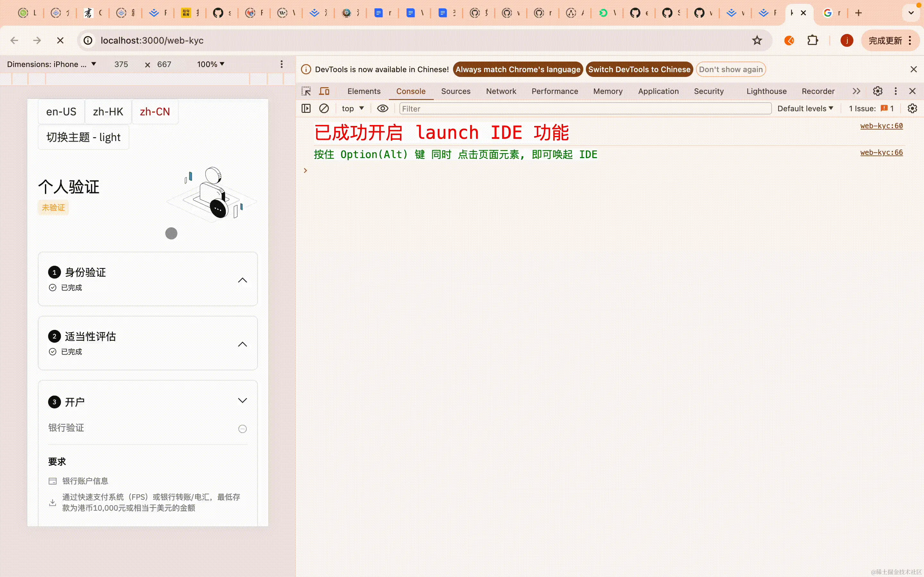924x577 pixels.
Task: Open the Customize DevTools three-dot menu
Action: 895,91
